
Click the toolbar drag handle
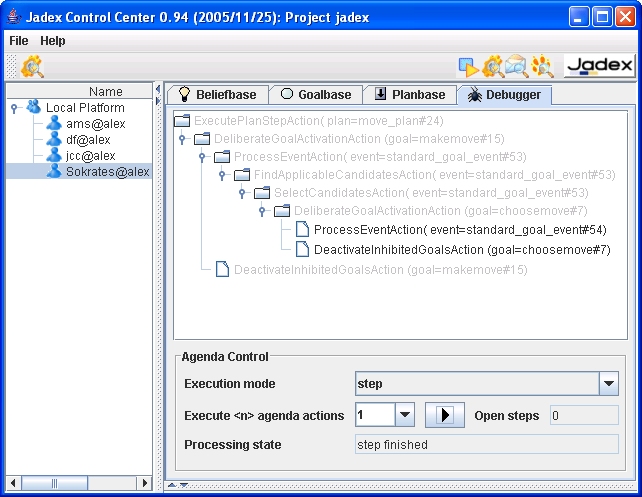pyautogui.click(x=12, y=66)
